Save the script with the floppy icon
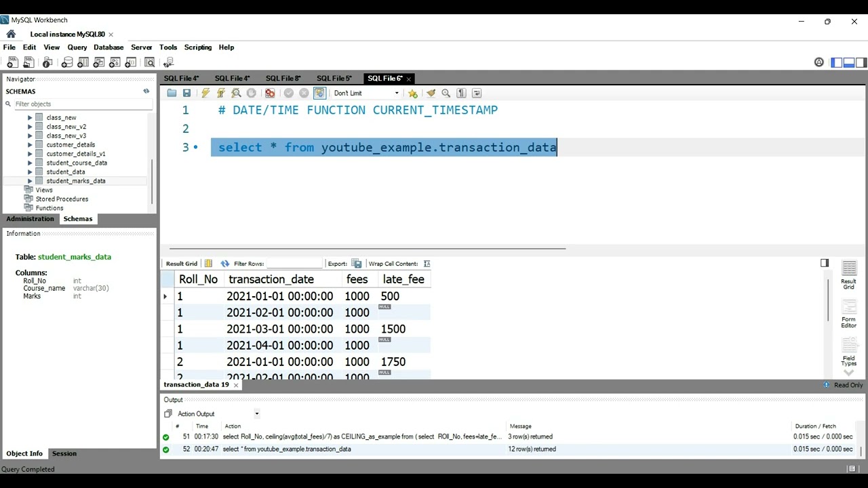 point(186,94)
